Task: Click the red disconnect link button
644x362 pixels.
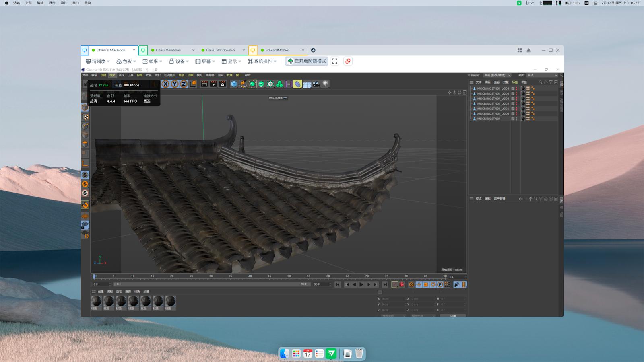Action: 348,61
